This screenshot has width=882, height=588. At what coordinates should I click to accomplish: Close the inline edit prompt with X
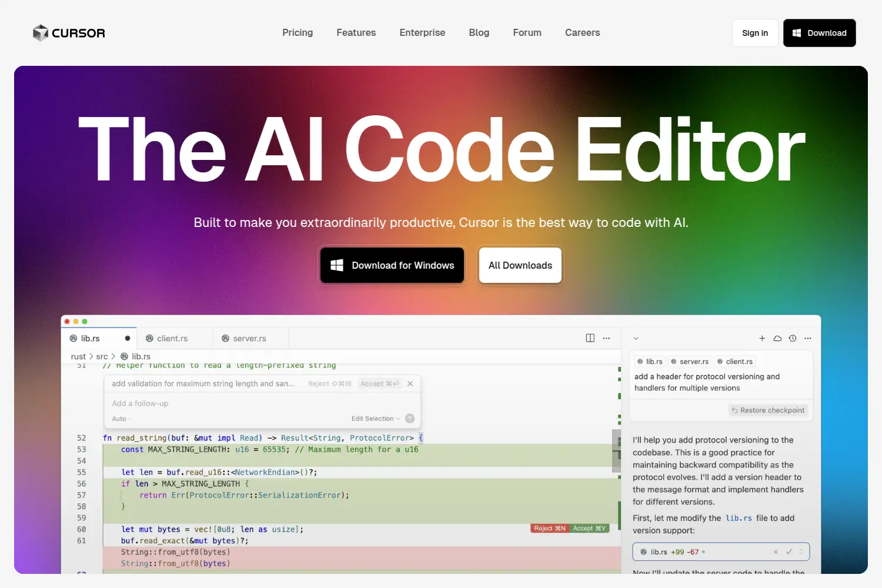tap(410, 383)
